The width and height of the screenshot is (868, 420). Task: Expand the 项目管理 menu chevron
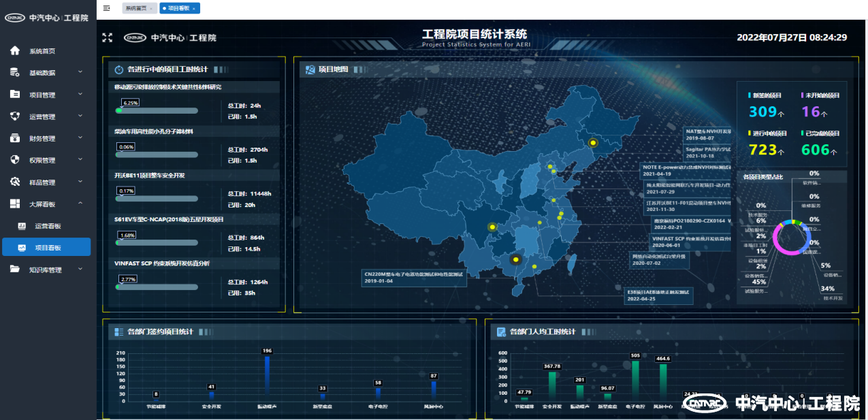(80, 94)
